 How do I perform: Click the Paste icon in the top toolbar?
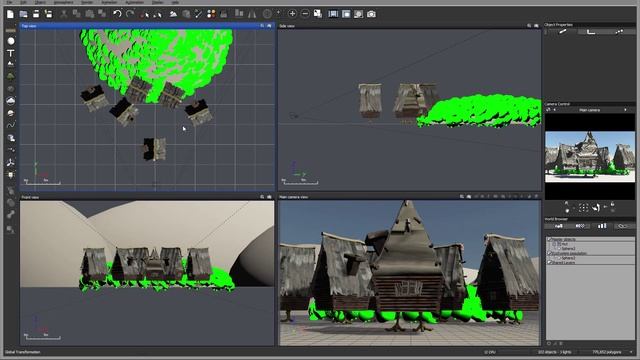[x=89, y=14]
